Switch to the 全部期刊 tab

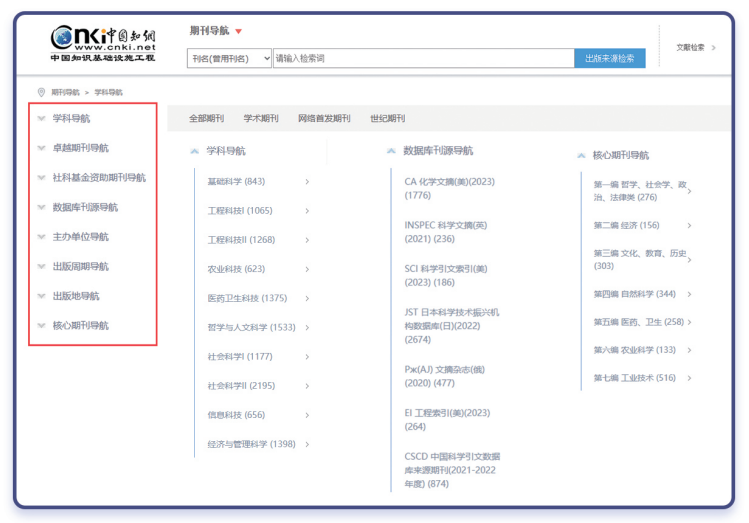click(x=206, y=118)
